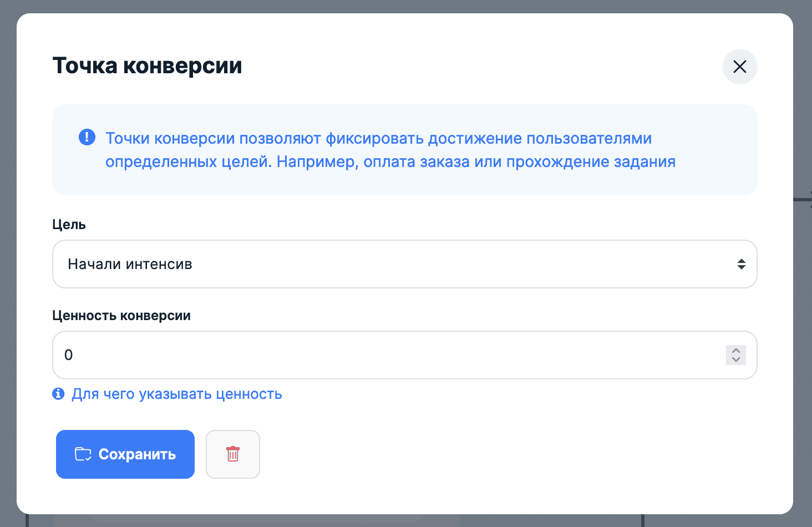Screen dimensions: 812x527
Task: Click the double-chevron icon in goal selector
Action: click(x=741, y=264)
